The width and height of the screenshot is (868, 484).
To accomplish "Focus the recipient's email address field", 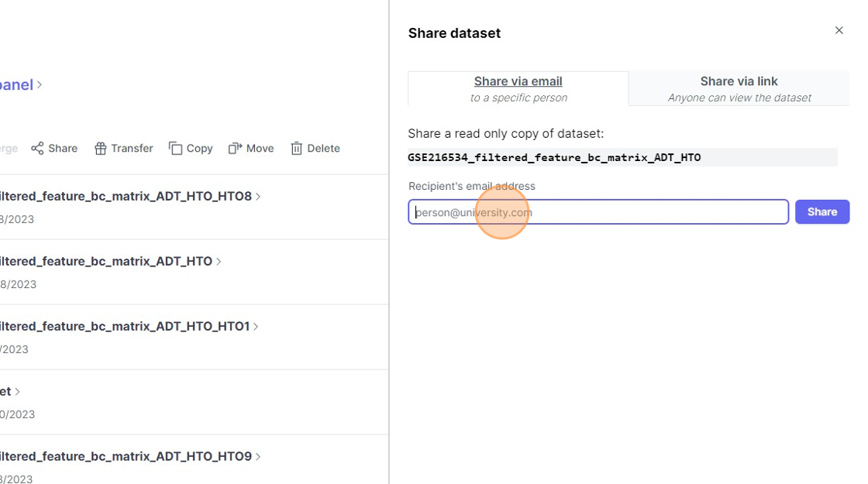I will click(x=598, y=212).
